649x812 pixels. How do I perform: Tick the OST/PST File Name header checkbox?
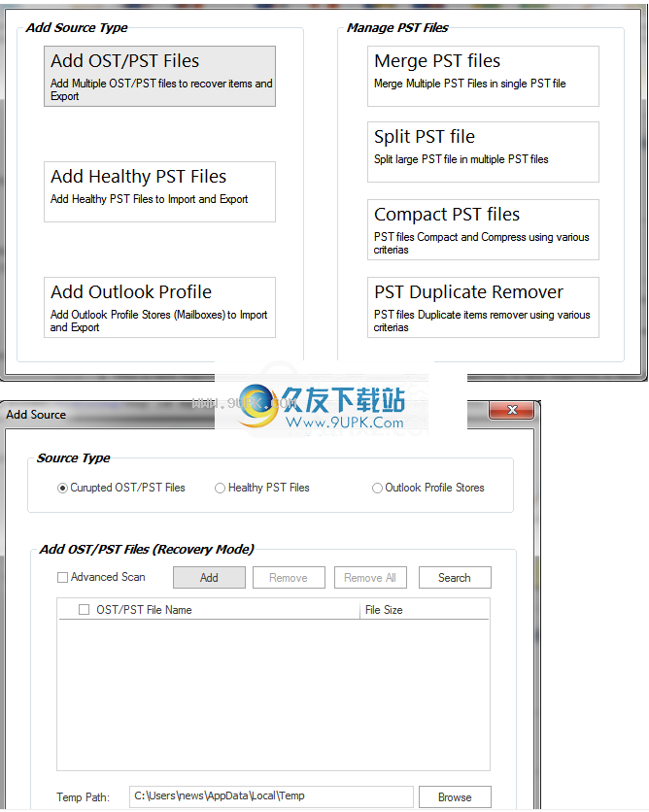click(84, 610)
